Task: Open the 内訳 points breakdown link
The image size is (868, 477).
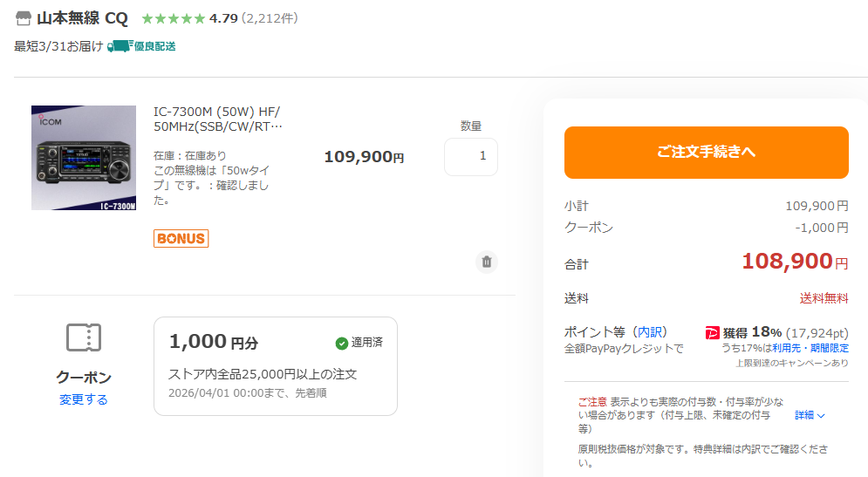Action: pos(650,332)
